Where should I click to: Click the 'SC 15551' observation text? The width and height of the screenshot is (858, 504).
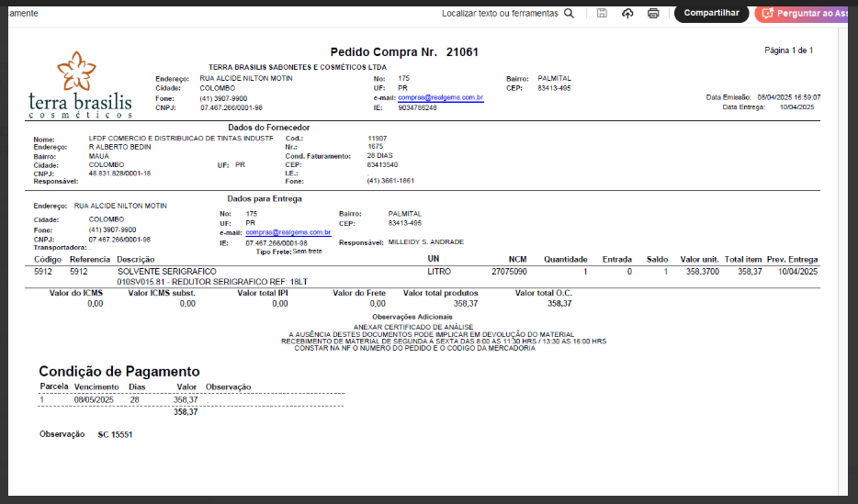(115, 434)
